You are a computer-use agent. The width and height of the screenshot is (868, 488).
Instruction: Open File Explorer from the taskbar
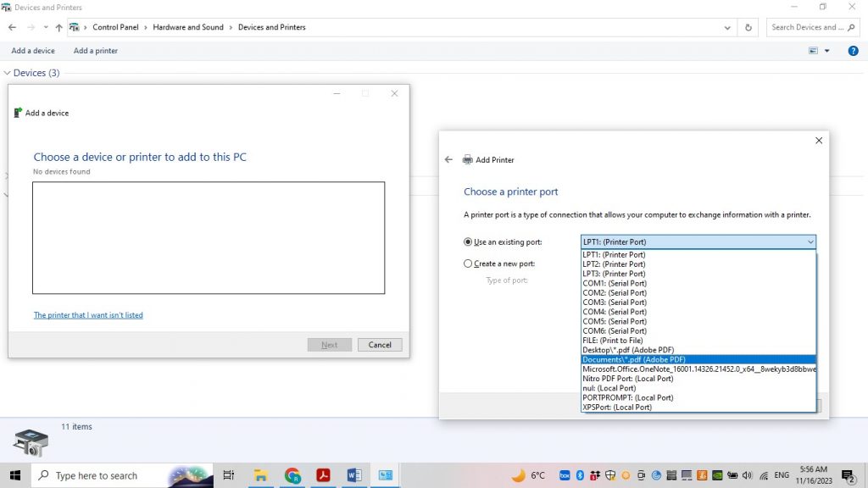click(261, 475)
